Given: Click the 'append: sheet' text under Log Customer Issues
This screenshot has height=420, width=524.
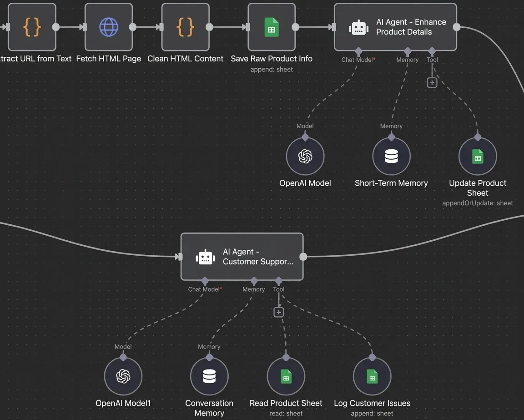Looking at the screenshot, I should click(x=372, y=413).
